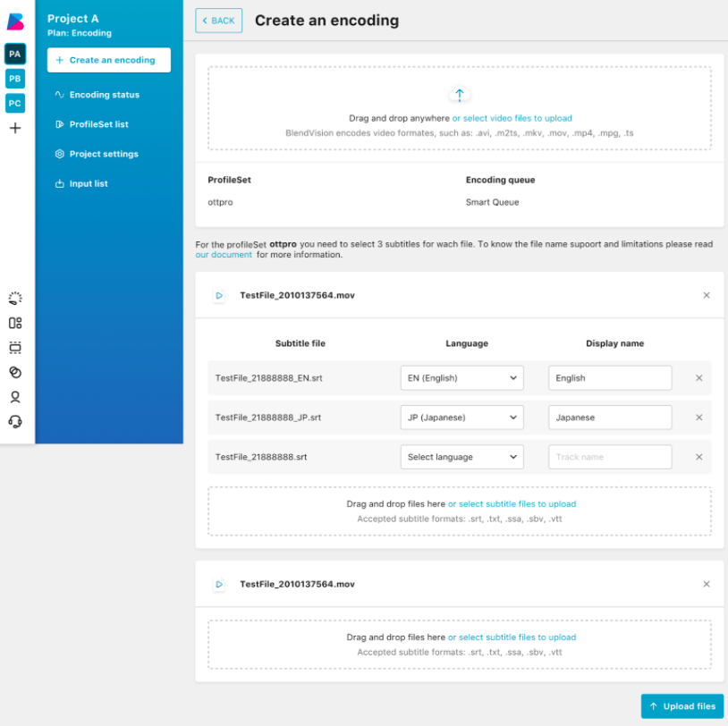728x726 pixels.
Task: Click the headset support icon
Action: pos(15,421)
